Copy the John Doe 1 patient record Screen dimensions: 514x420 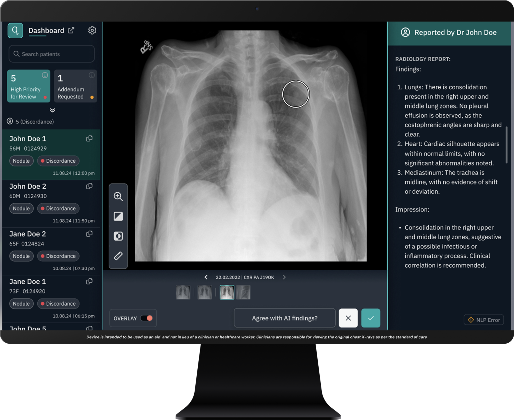tap(89, 138)
